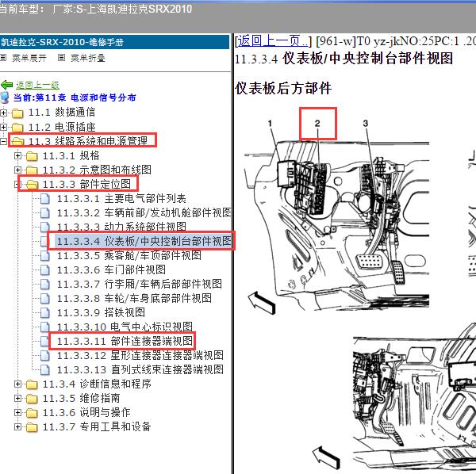The image size is (476, 474).
Task: Click the 凯迪拉克-SRX-2010-维修手册 panel title
Action: pos(62,42)
